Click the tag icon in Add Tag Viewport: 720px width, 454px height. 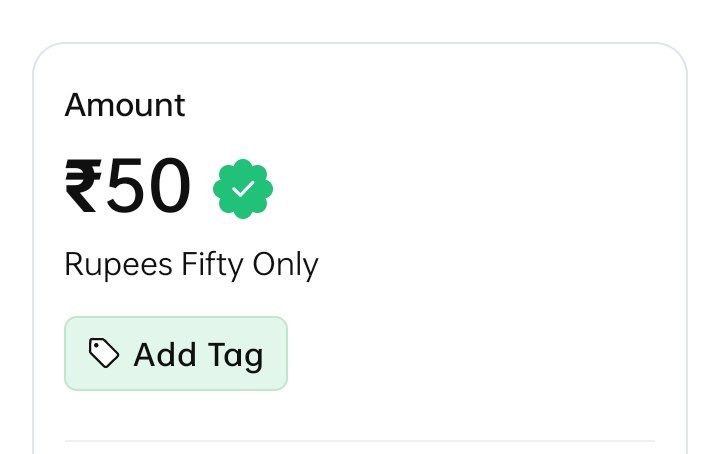pyautogui.click(x=104, y=353)
